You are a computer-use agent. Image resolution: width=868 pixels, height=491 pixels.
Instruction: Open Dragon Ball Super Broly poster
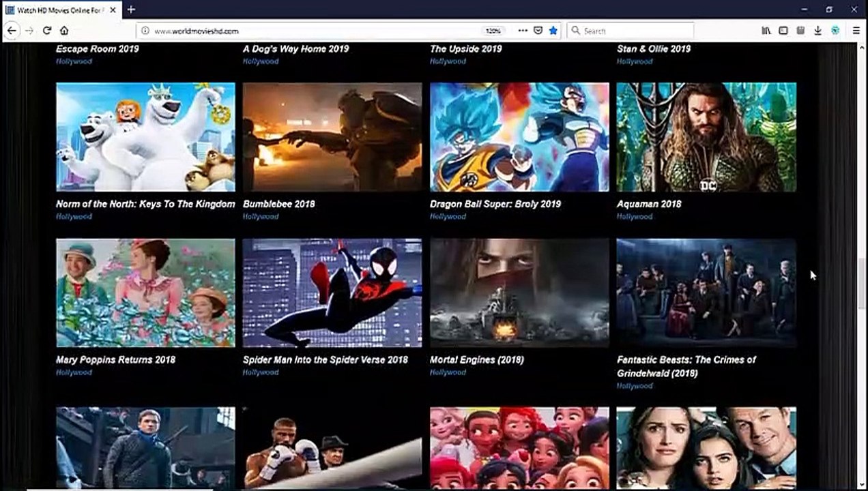point(519,137)
